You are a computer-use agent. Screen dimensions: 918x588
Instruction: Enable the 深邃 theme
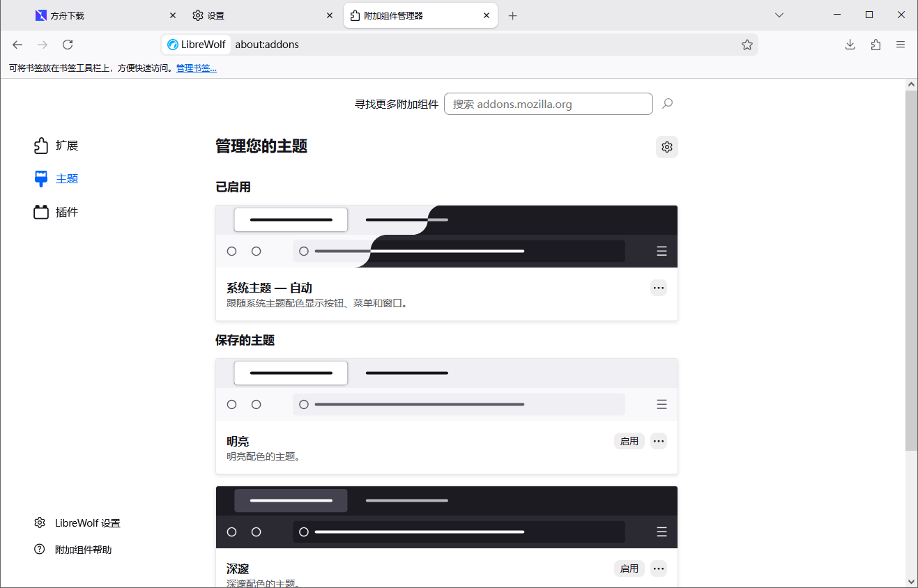629,568
